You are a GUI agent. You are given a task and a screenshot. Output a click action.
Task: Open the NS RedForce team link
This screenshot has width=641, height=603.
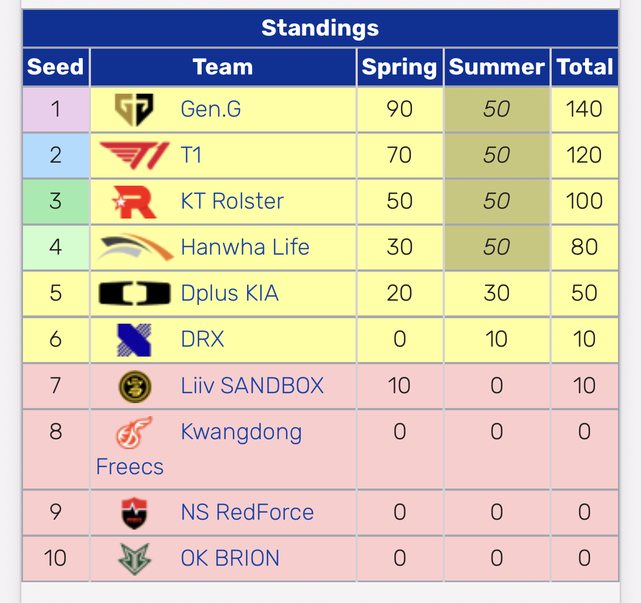(x=247, y=513)
